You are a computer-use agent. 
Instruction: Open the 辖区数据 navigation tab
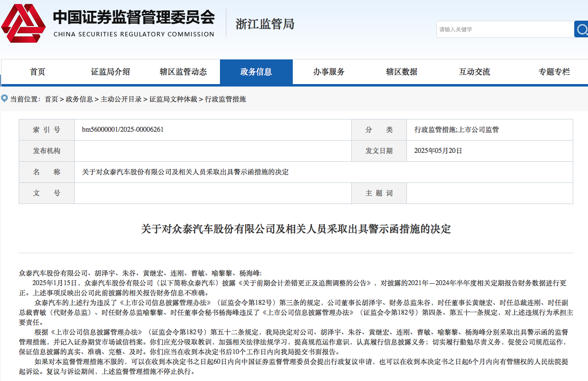[x=402, y=72]
